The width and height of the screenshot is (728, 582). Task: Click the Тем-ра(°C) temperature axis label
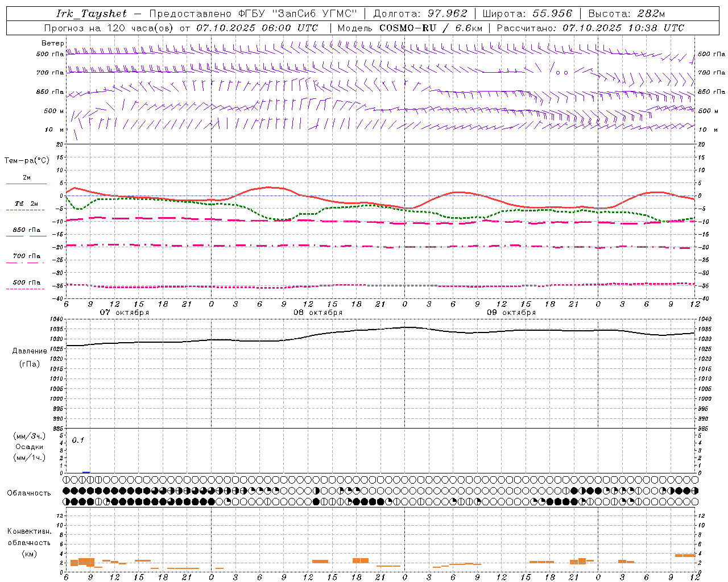(x=27, y=161)
